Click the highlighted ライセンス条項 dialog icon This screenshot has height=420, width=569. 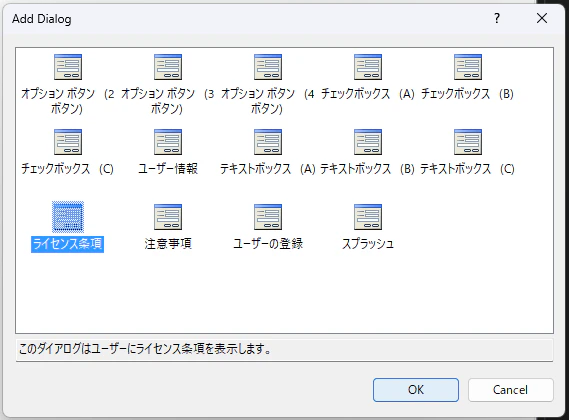click(68, 217)
